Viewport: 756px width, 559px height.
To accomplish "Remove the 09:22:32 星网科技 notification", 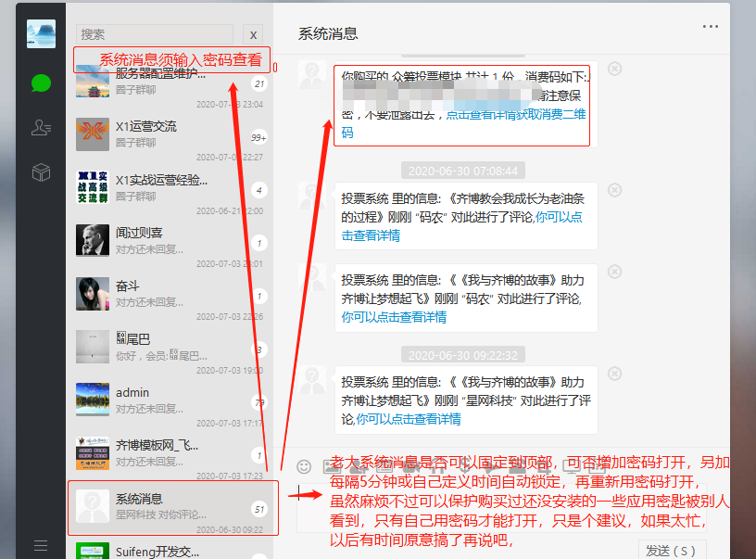I will [x=614, y=375].
